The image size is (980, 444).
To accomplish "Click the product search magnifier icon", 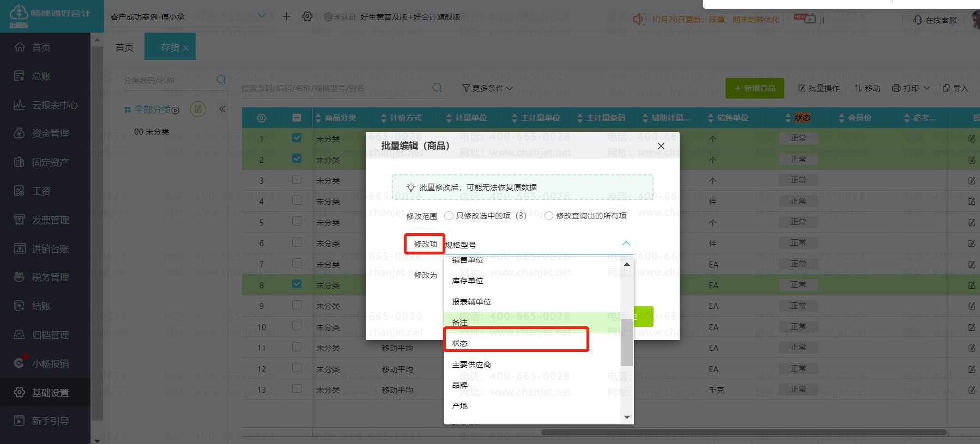I will [437, 88].
